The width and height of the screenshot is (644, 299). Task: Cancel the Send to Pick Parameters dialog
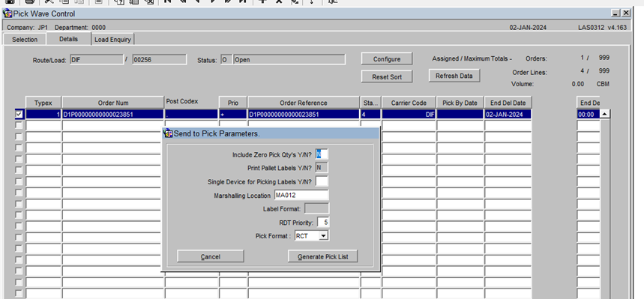(x=210, y=257)
